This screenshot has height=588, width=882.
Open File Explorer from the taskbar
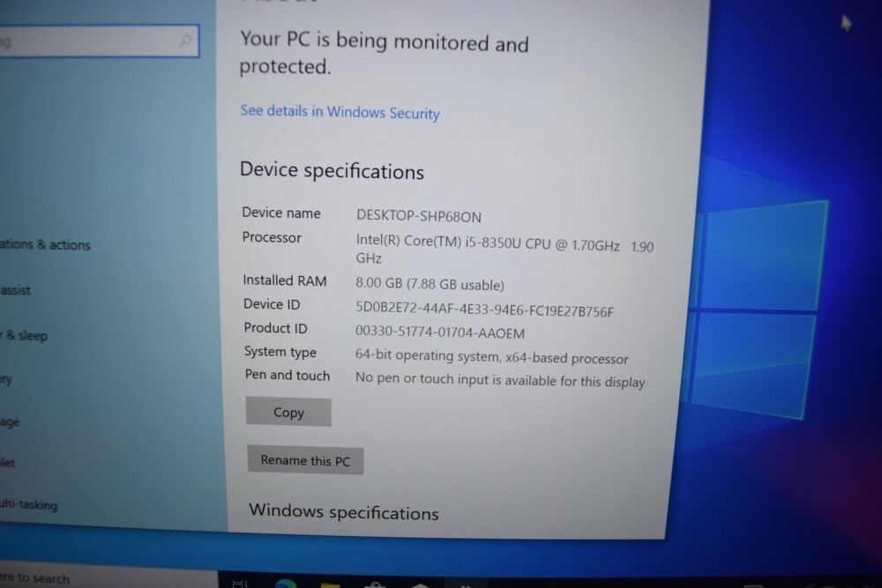coord(330,584)
